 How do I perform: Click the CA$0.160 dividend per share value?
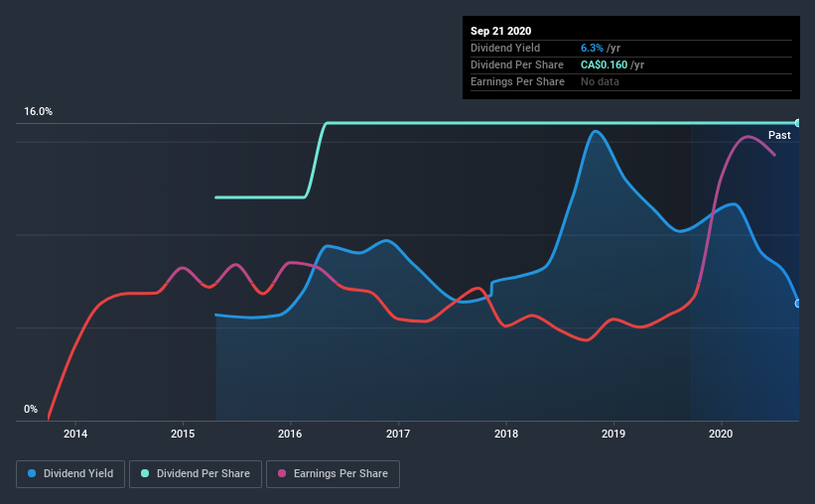pyautogui.click(x=604, y=64)
